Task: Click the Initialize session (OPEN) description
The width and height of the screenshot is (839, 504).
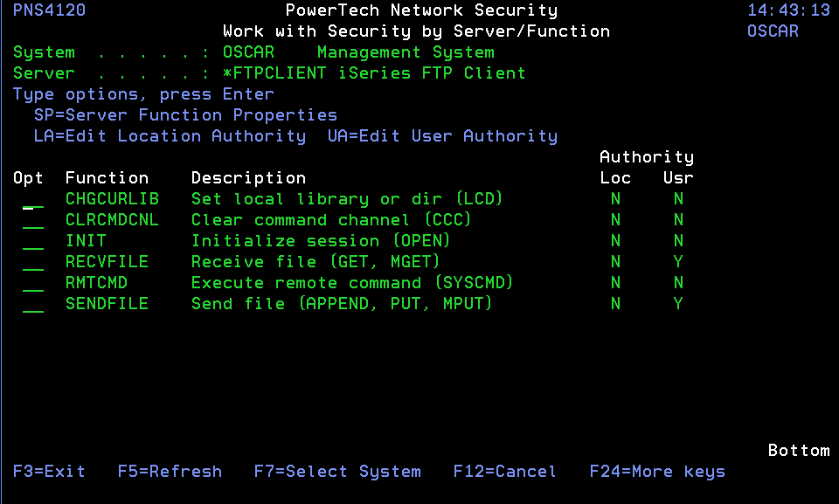Action: (x=321, y=241)
